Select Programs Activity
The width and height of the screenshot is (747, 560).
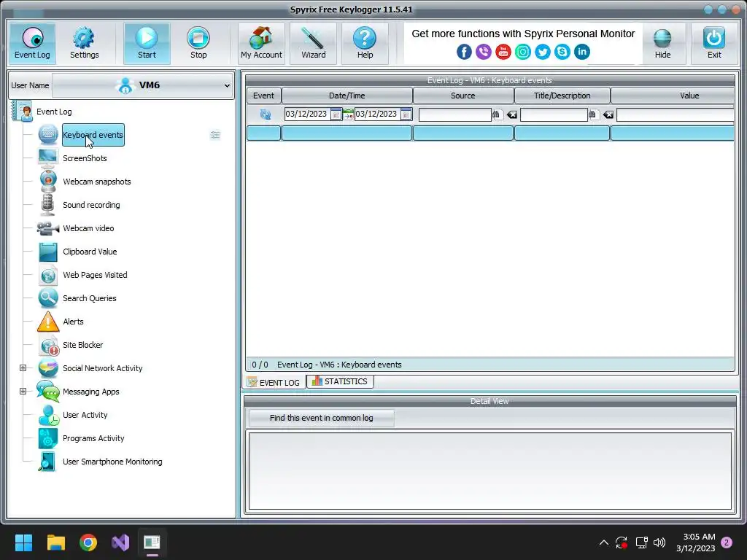[93, 438]
